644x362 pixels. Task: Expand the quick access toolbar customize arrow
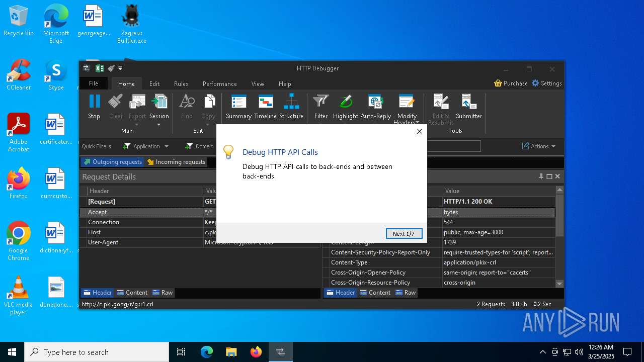coord(120,68)
